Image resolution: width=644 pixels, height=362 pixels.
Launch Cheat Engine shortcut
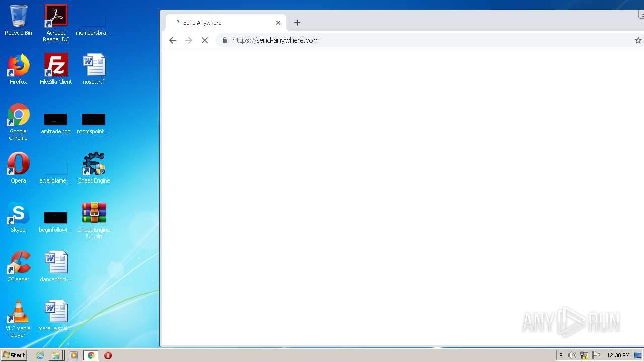(x=94, y=168)
